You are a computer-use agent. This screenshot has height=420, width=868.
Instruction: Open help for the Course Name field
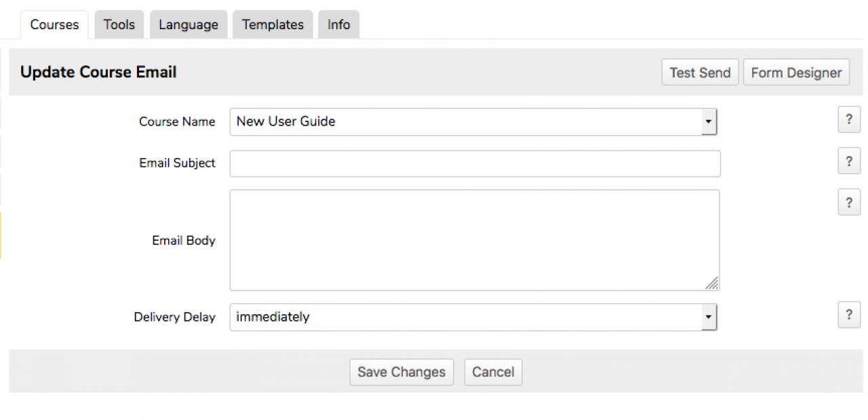point(849,119)
